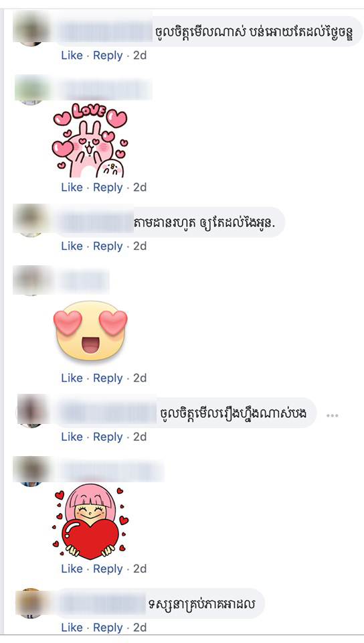Reply to the girl holding heart sticker comment
Viewport: 364px width, 643px height.
[x=108, y=569]
